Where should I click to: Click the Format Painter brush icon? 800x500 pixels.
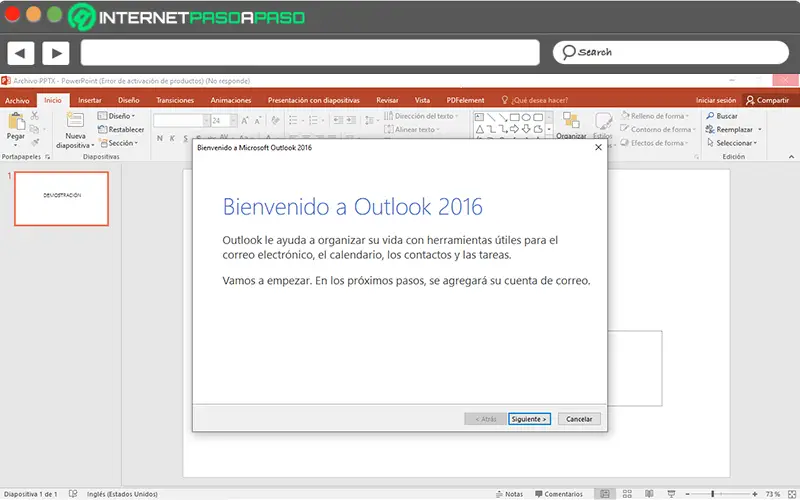coord(35,142)
